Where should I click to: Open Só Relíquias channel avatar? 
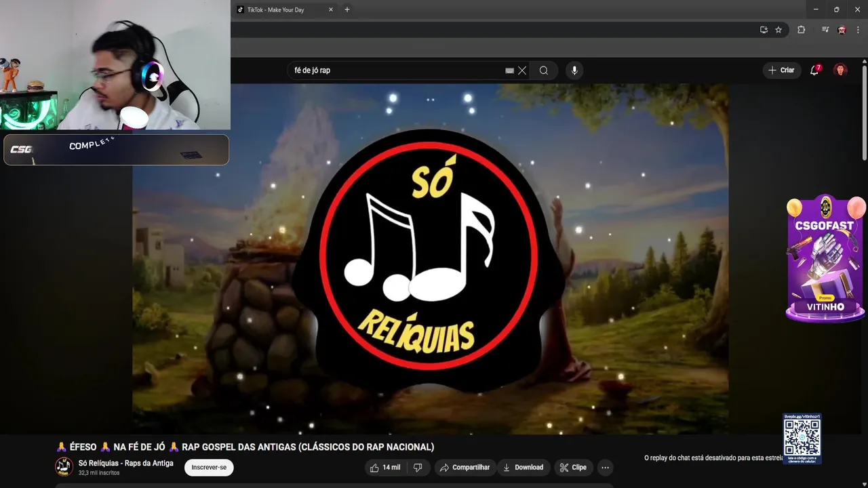(x=64, y=467)
